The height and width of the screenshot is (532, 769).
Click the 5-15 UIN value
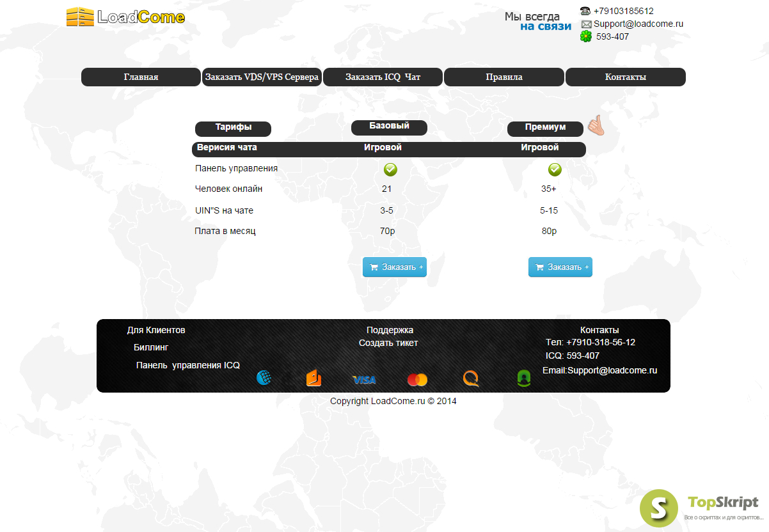[549, 210]
